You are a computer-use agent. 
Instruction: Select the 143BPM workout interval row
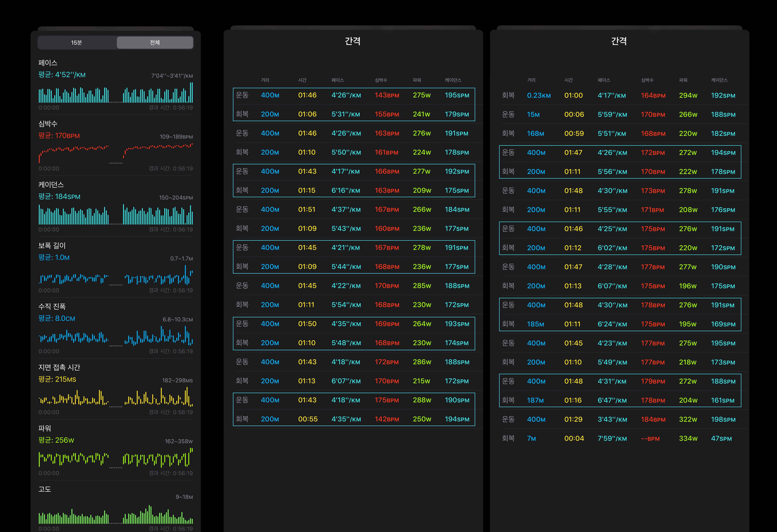tap(354, 95)
